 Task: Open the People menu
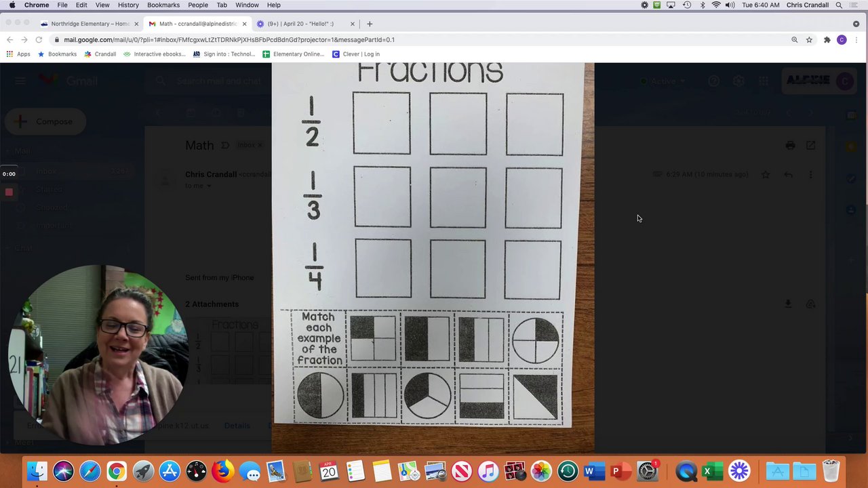coord(198,5)
